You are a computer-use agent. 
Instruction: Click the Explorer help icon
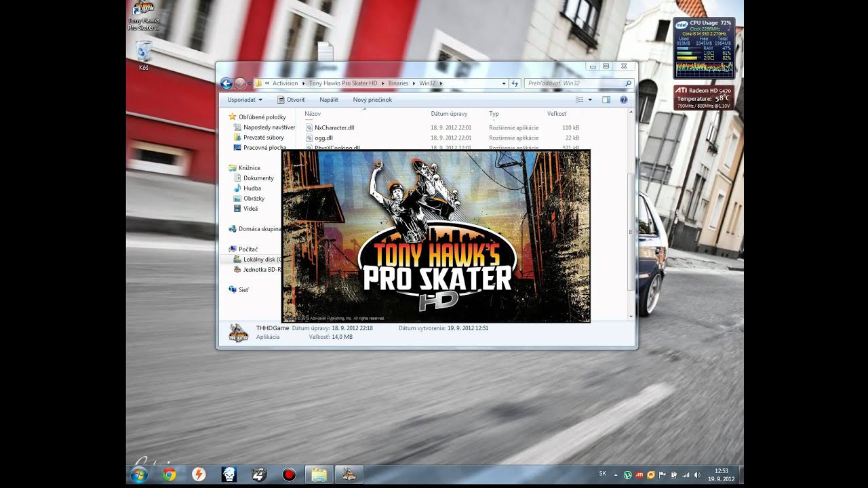[x=624, y=100]
